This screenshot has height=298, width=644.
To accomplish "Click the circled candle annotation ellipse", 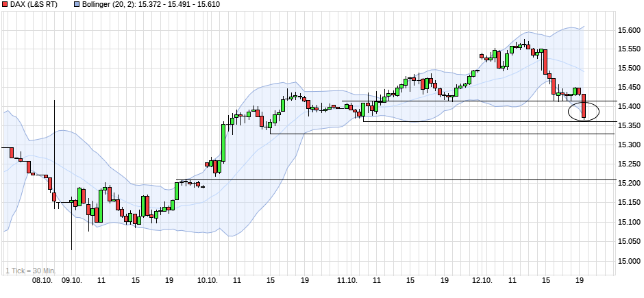I will point(584,110).
